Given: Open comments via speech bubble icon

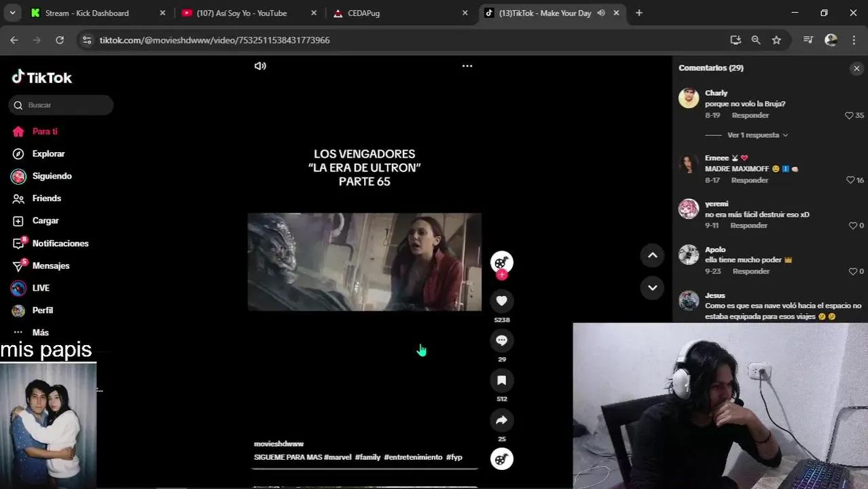Looking at the screenshot, I should [x=502, y=340].
